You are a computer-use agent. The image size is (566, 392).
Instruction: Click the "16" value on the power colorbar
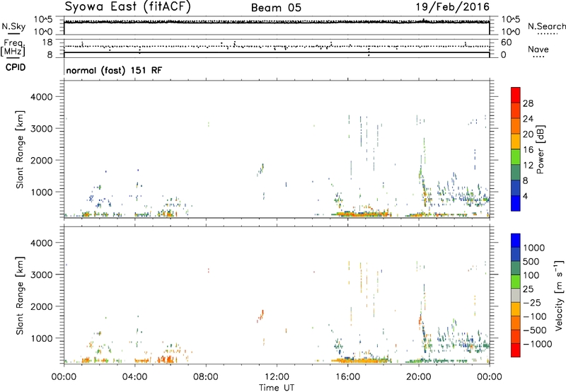coord(528,150)
